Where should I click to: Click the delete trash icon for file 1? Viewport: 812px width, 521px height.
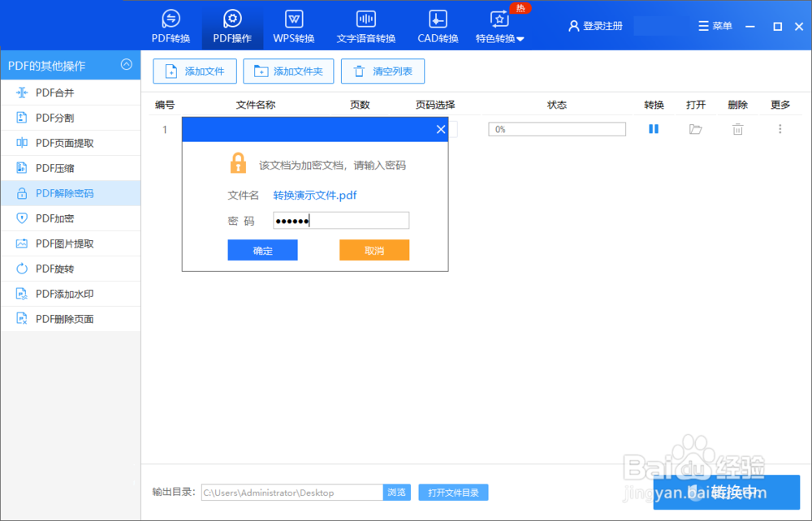click(x=737, y=128)
